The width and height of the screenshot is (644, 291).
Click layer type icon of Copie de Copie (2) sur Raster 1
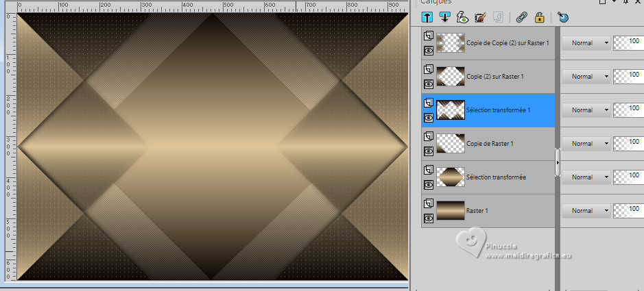pyautogui.click(x=429, y=36)
